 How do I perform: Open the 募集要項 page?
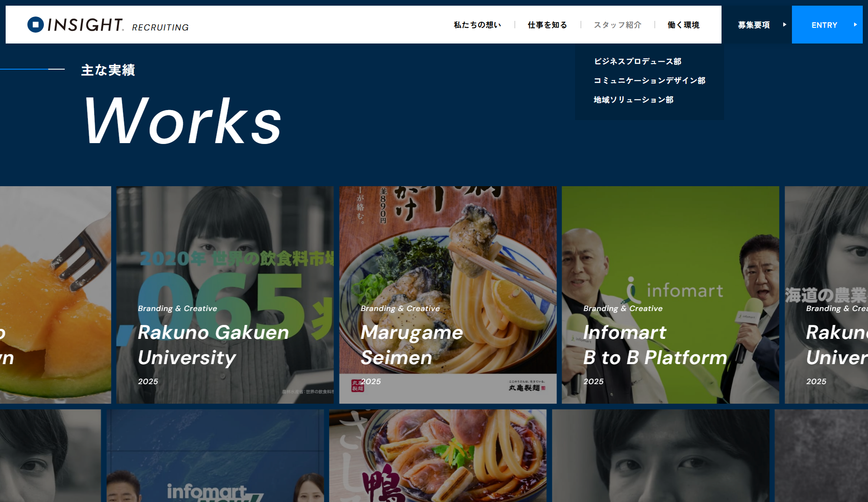point(757,25)
